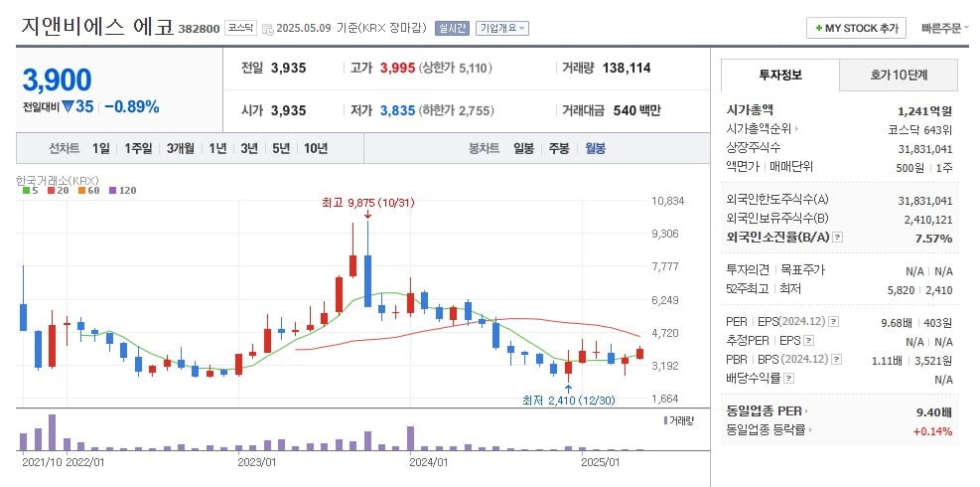Select the 1년 line chart period
Viewport: 980px width, 487px height.
[217, 149]
